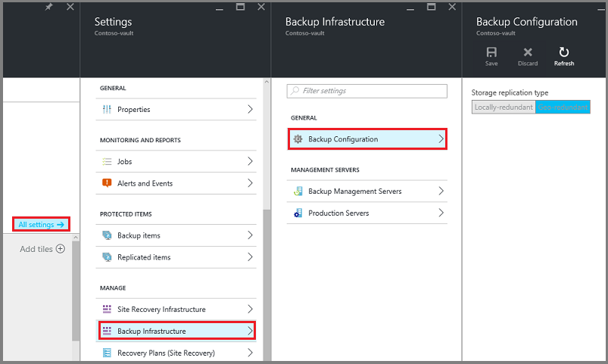Screen dimensions: 608x364
Task: Click the Backup Management Servers icon
Action: coord(298,191)
